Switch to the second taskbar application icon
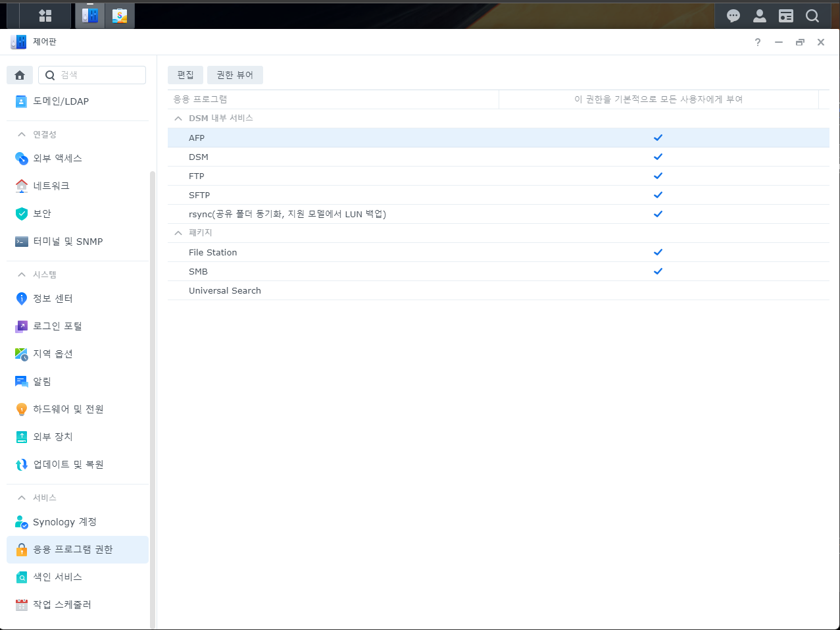840x630 pixels. tap(120, 16)
